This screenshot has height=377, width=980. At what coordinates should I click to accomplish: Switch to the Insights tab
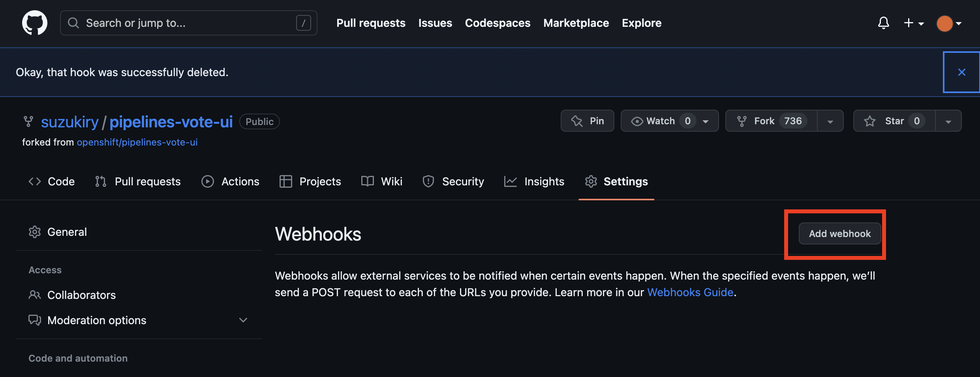[x=534, y=181]
